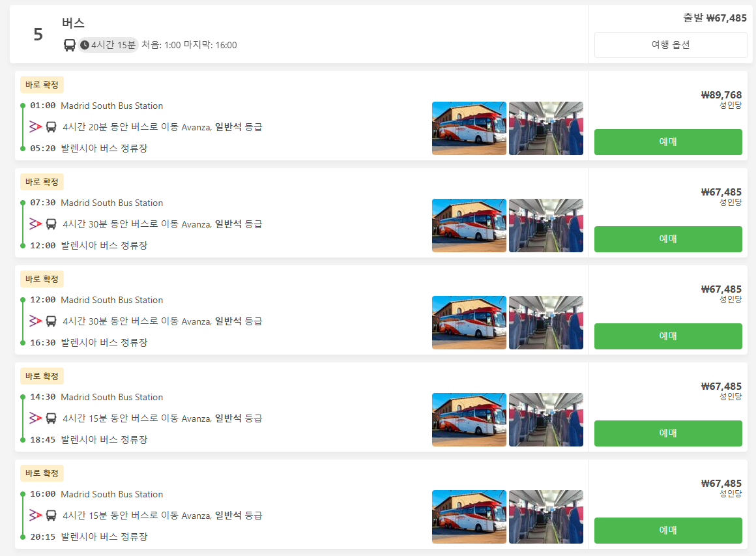Book the 14:30 departure with 예매
756x556 pixels.
(668, 433)
